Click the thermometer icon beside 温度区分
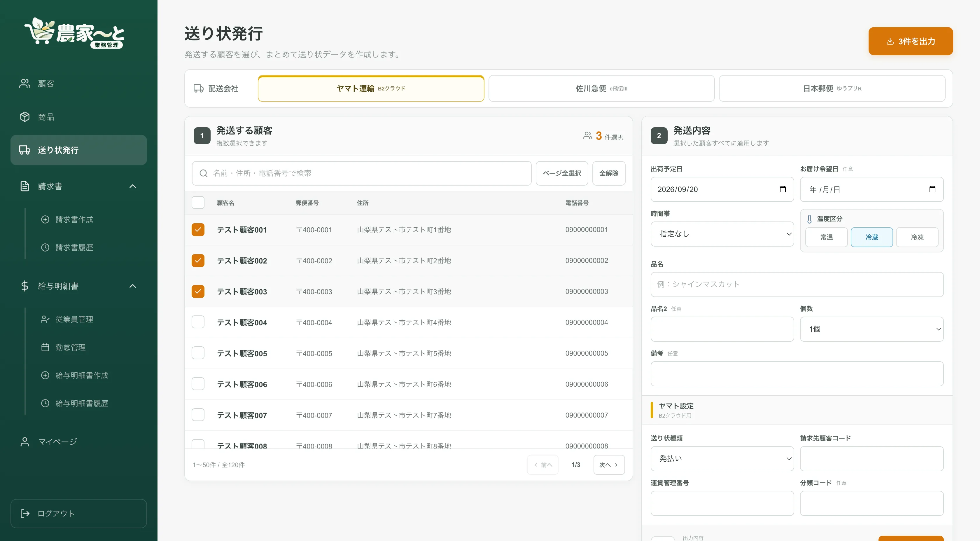Image resolution: width=980 pixels, height=541 pixels. pyautogui.click(x=809, y=219)
